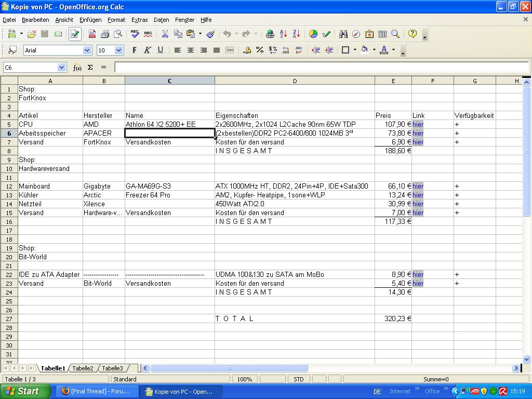Expand the Name Box C6 dropdown

coord(61,68)
